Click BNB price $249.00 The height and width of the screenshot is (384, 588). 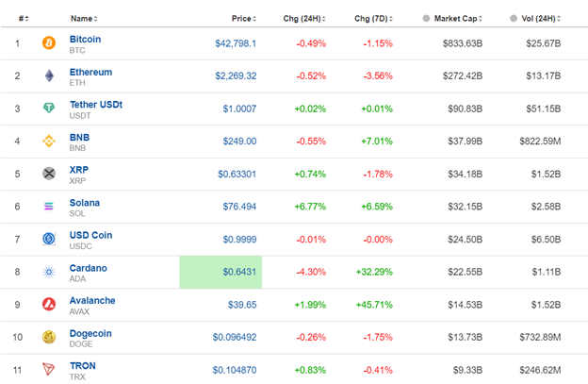click(239, 142)
